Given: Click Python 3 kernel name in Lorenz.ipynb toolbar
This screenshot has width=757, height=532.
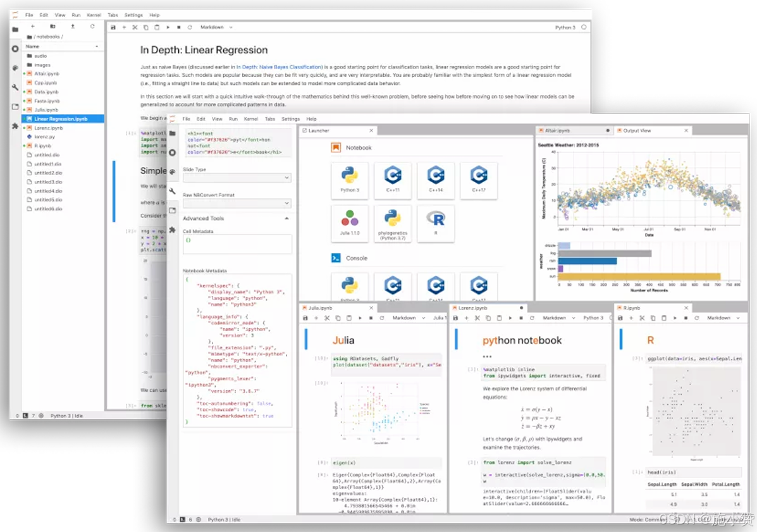Looking at the screenshot, I should pyautogui.click(x=593, y=318).
